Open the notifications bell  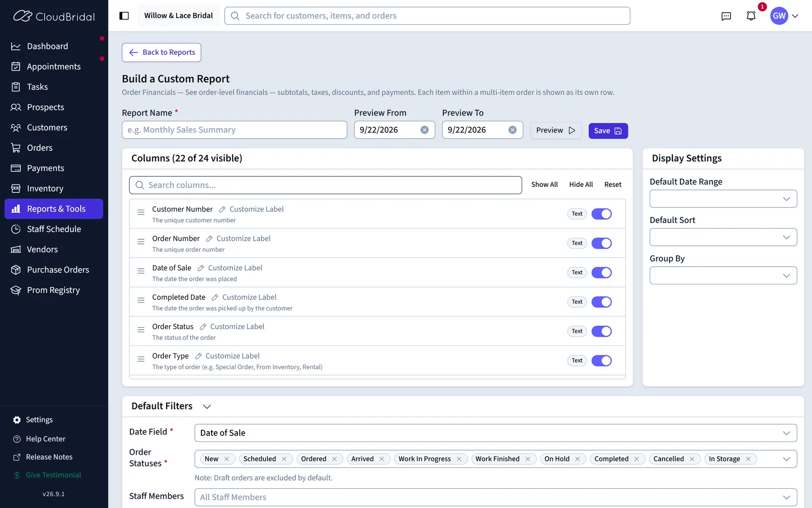coord(751,16)
